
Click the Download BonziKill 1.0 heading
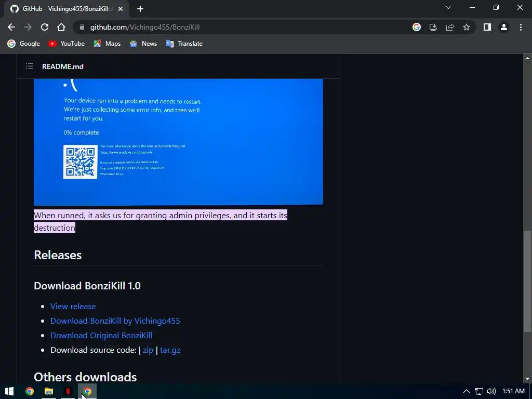click(x=87, y=286)
